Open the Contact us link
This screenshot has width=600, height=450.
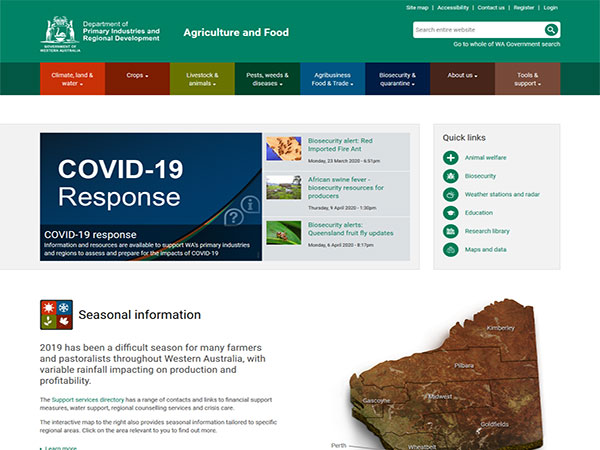pyautogui.click(x=491, y=8)
